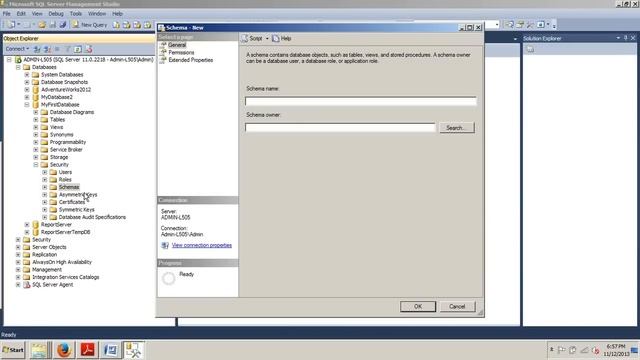Select the Extended Properties page
The width and height of the screenshot is (640, 360).
tap(191, 60)
